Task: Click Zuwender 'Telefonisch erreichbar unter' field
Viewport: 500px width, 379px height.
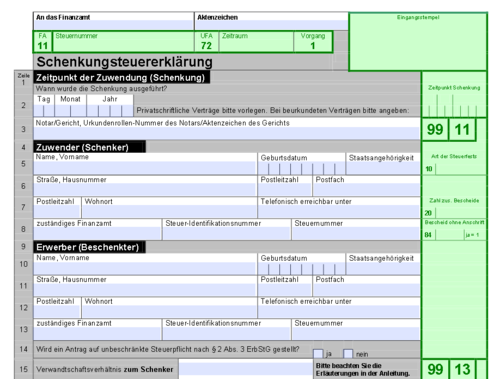Action: pyautogui.click(x=339, y=212)
